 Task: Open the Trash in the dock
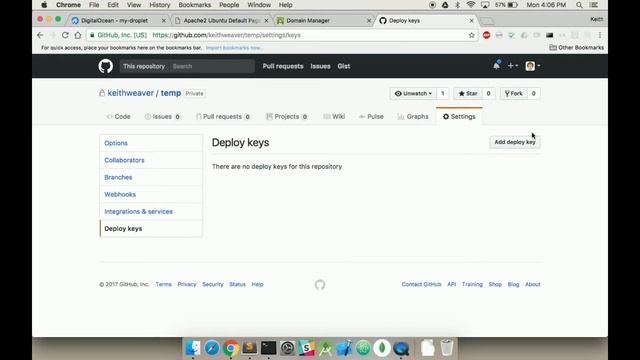[447, 348]
